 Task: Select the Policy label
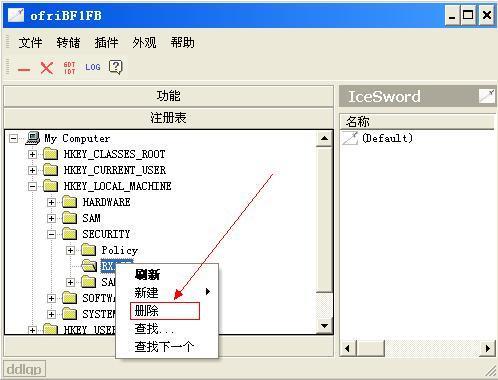pos(120,250)
